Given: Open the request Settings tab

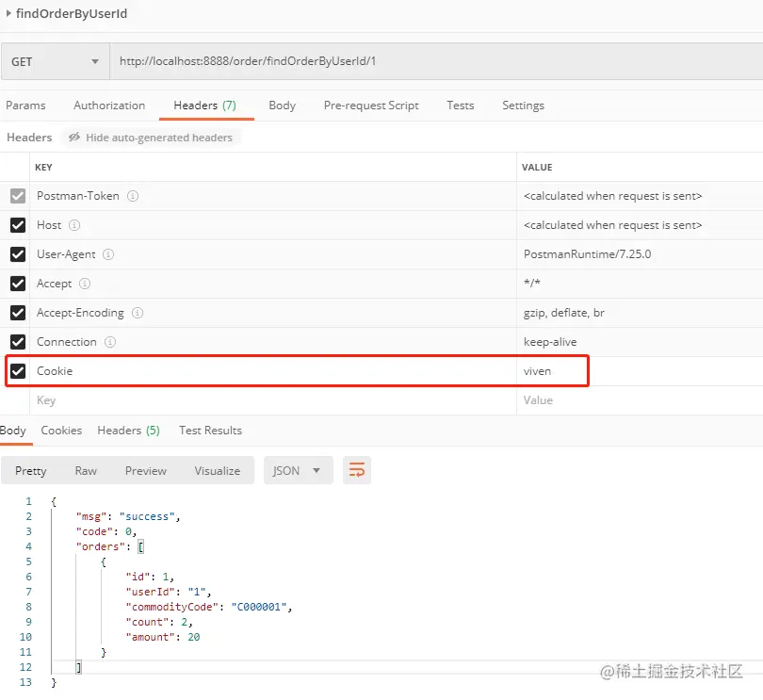Looking at the screenshot, I should [x=523, y=106].
